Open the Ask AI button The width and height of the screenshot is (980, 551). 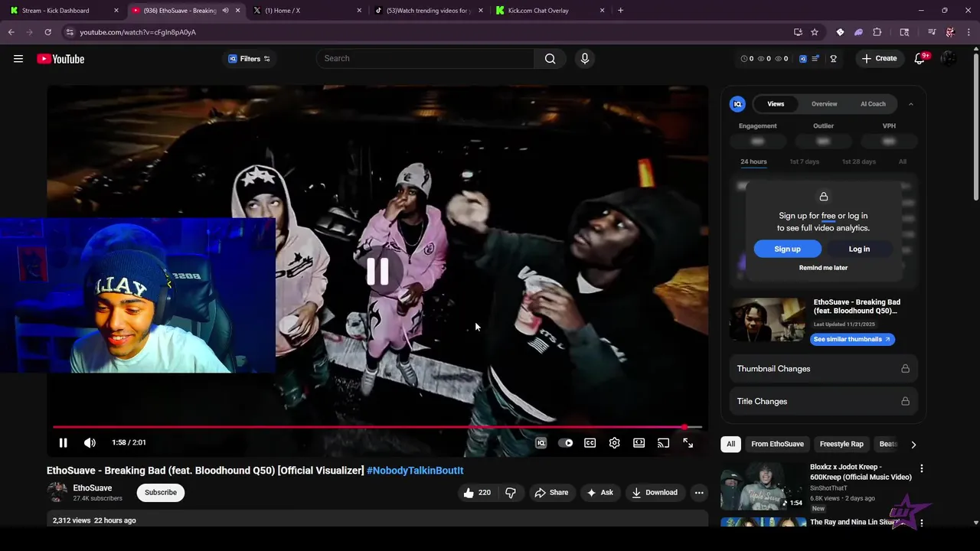(599, 493)
